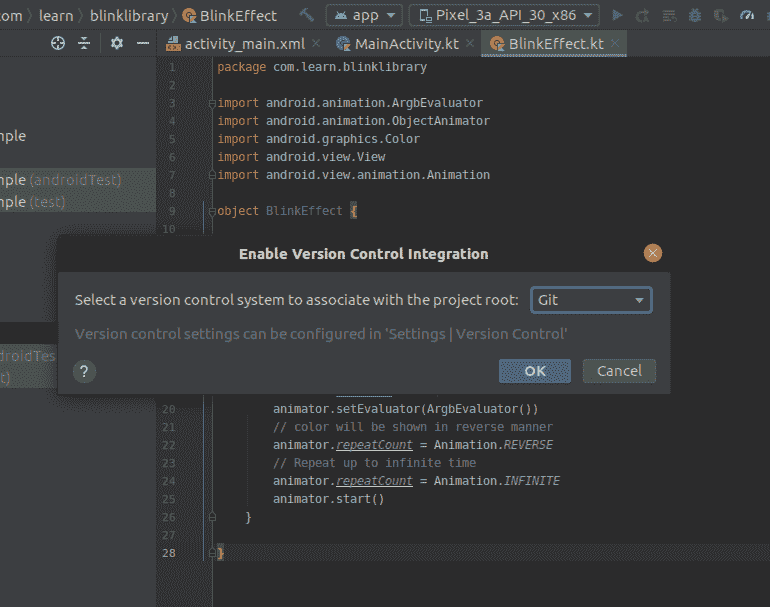
Task: Collapse the BlinkEffect object fold marker
Action: pyautogui.click(x=211, y=212)
